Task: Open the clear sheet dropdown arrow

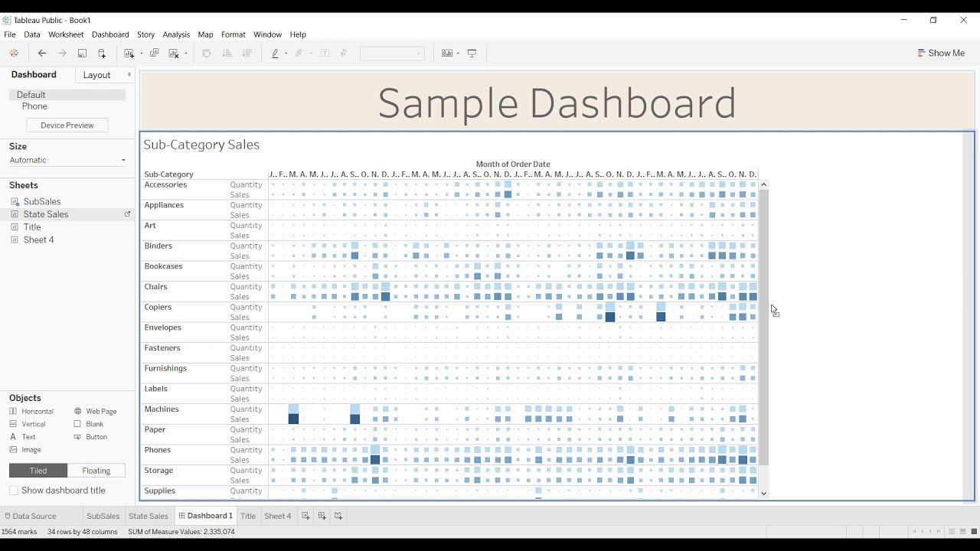Action: (x=186, y=54)
